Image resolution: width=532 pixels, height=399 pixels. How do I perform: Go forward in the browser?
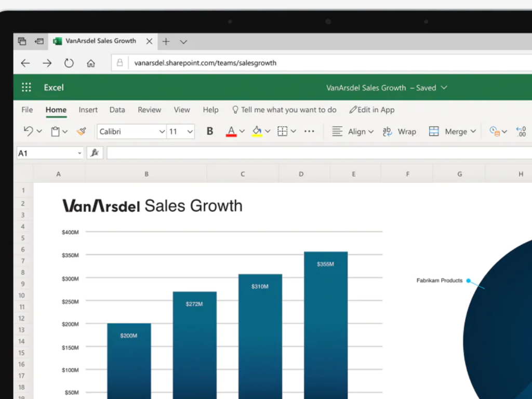[x=47, y=63]
